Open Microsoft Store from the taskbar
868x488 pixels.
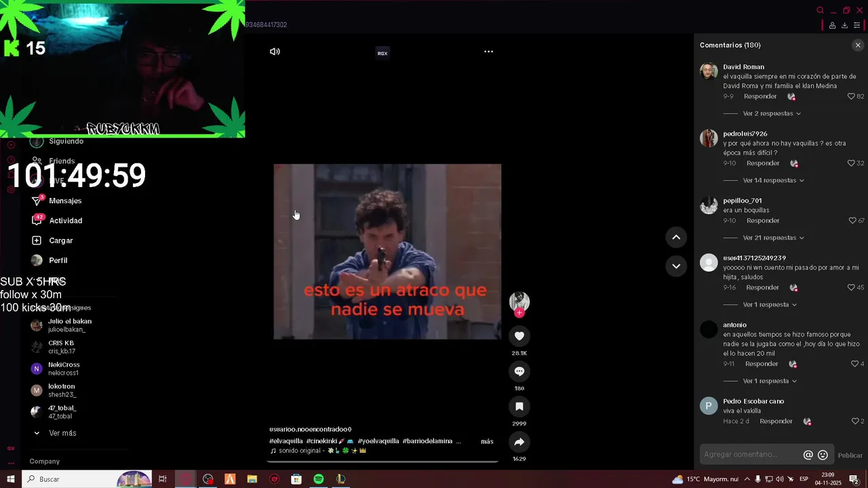[296, 479]
